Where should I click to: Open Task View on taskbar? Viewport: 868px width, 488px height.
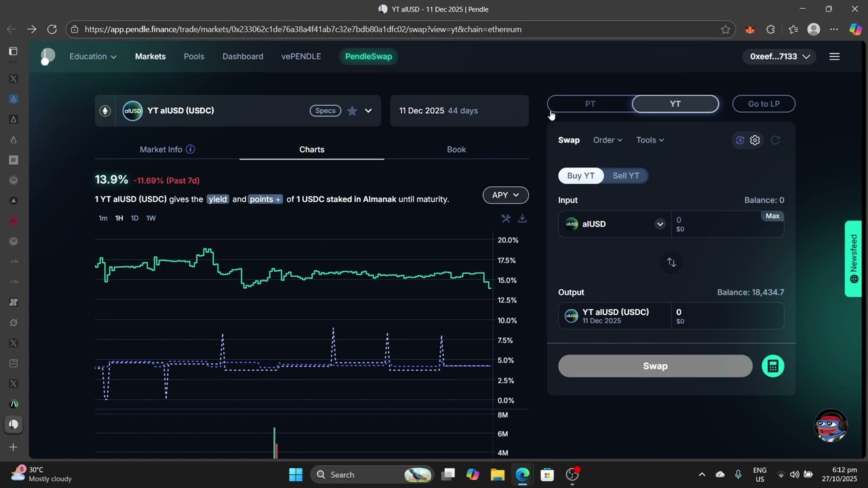pyautogui.click(x=448, y=474)
